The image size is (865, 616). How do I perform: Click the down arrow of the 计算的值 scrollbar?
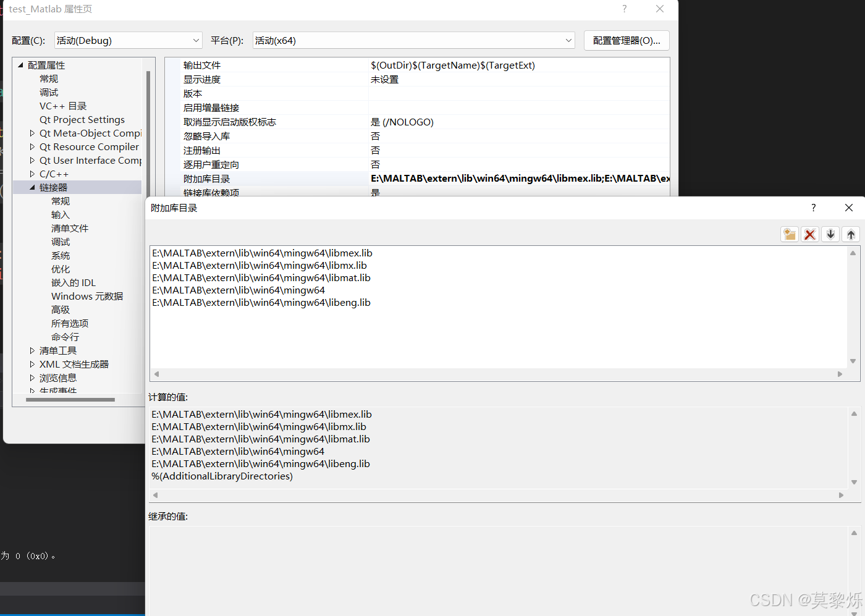pyautogui.click(x=853, y=482)
